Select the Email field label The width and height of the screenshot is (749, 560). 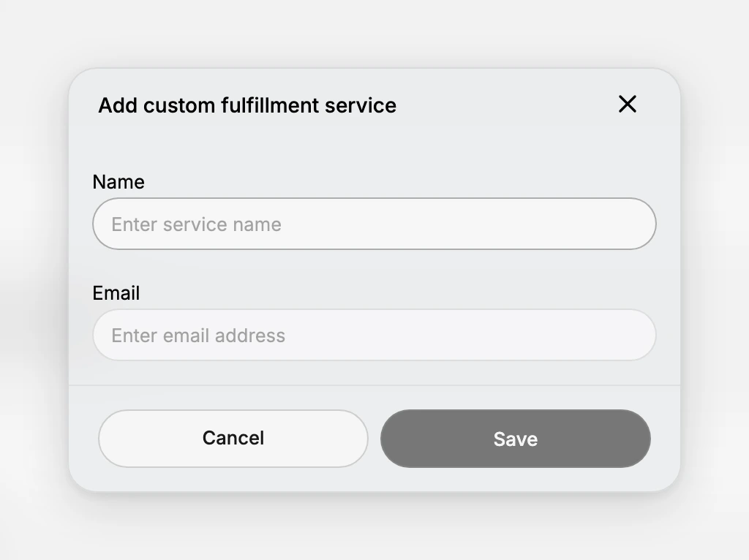(116, 293)
